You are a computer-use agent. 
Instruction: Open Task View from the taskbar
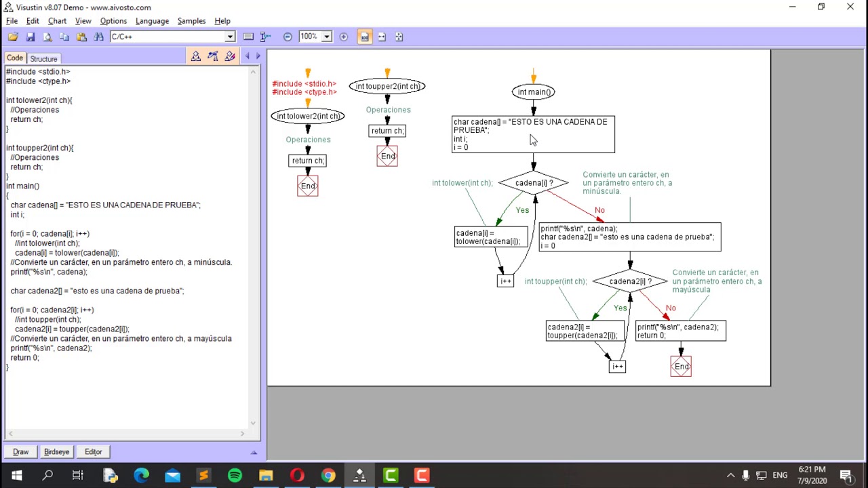click(78, 475)
